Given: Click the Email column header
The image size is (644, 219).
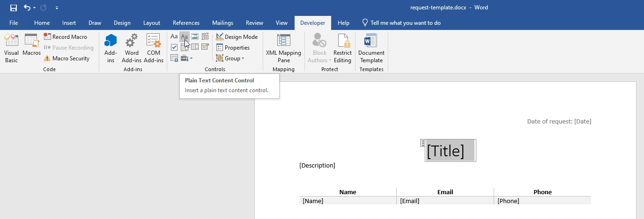Looking at the screenshot, I should (445, 192).
